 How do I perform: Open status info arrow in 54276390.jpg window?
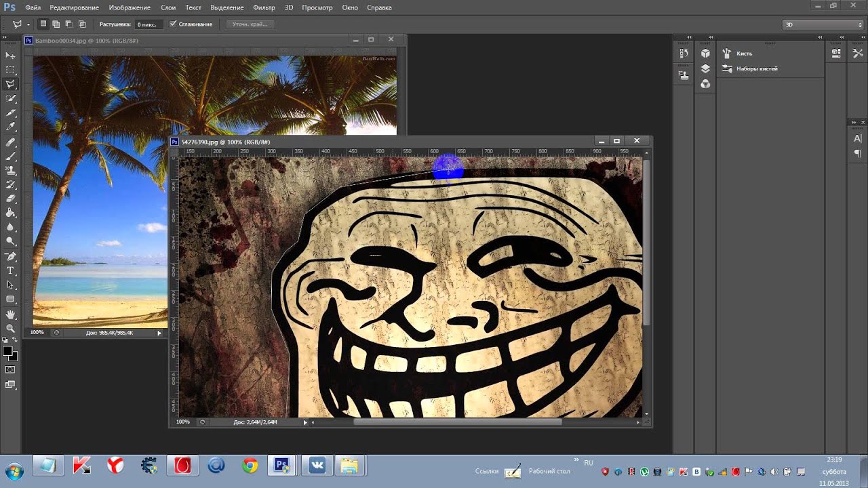click(x=305, y=422)
